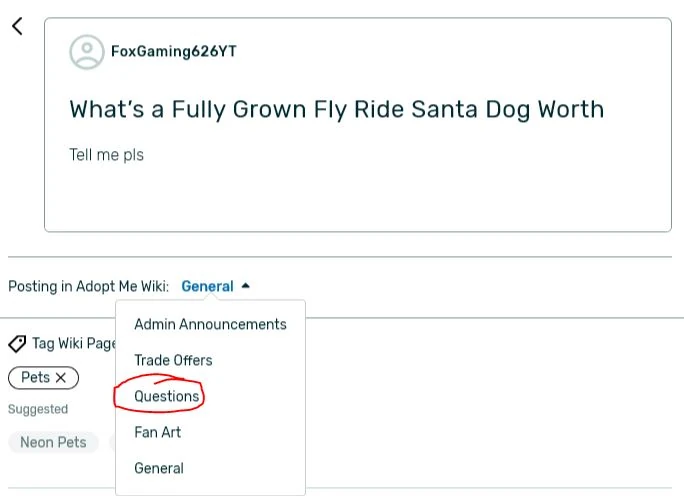Open FoxGaming626YT's avatar icon

tap(87, 52)
